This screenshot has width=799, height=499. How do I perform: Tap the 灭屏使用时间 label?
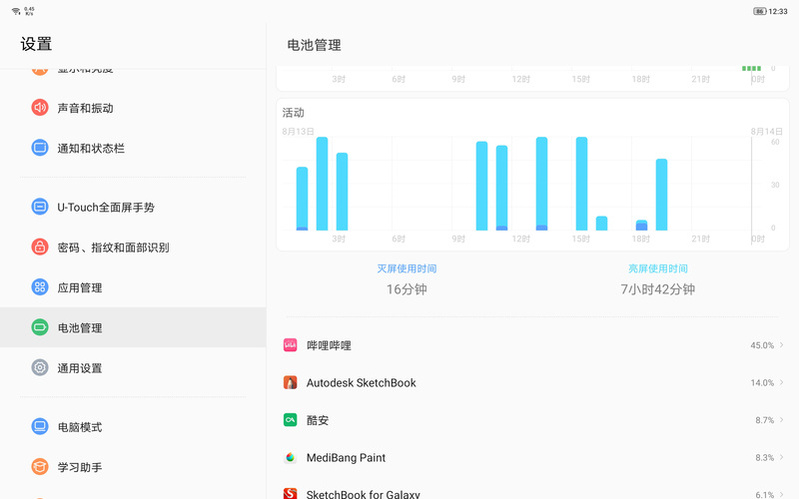406,268
